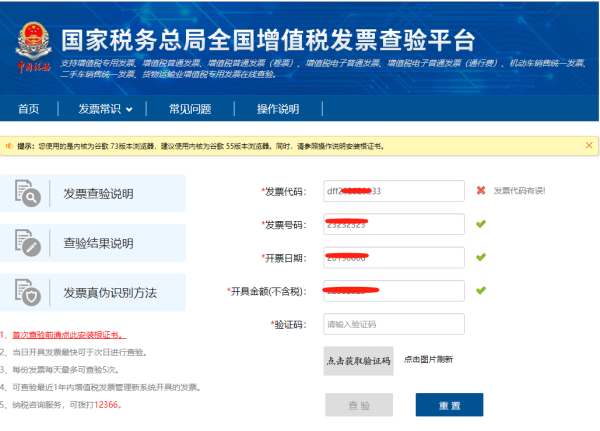Click the 查验 submit button

(359, 405)
